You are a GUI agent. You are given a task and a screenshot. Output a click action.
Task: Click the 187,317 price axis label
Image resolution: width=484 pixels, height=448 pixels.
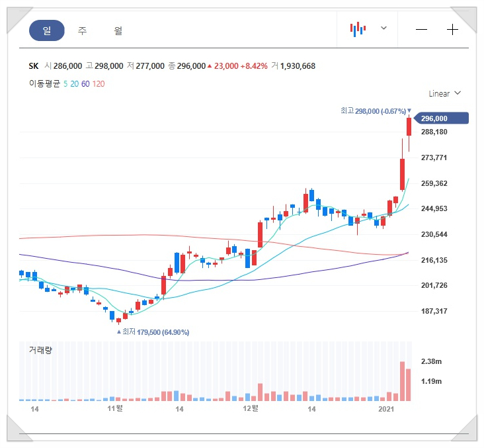coord(434,311)
